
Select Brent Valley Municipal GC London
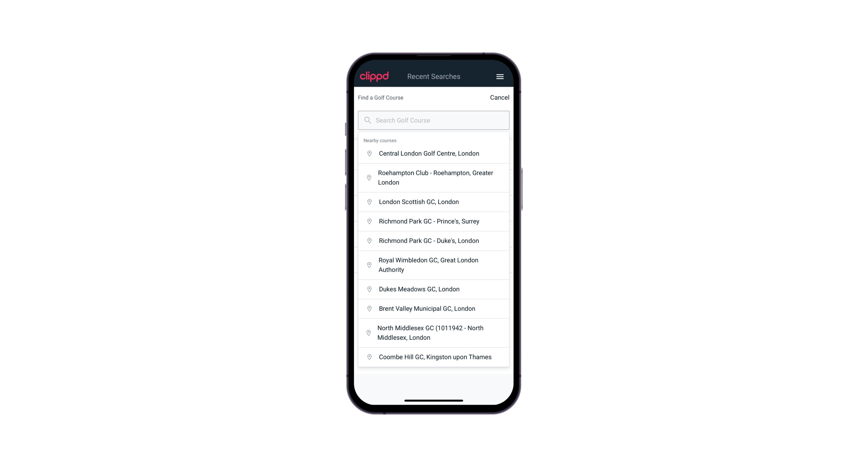[x=434, y=308]
